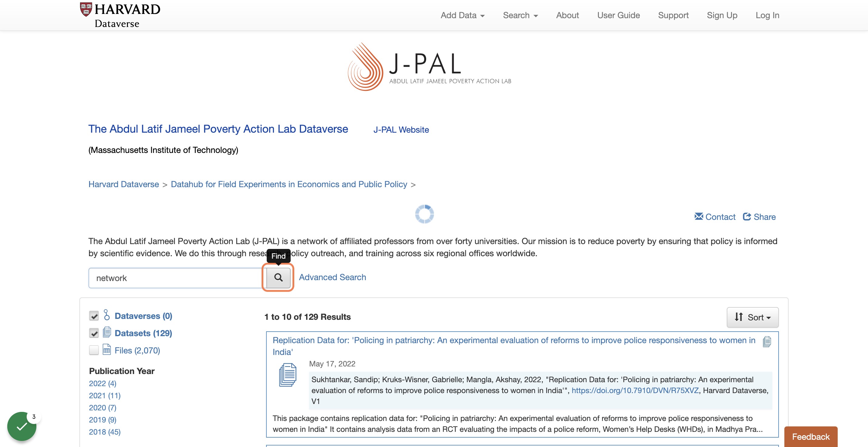Expand the Add Data dropdown menu

coord(462,15)
